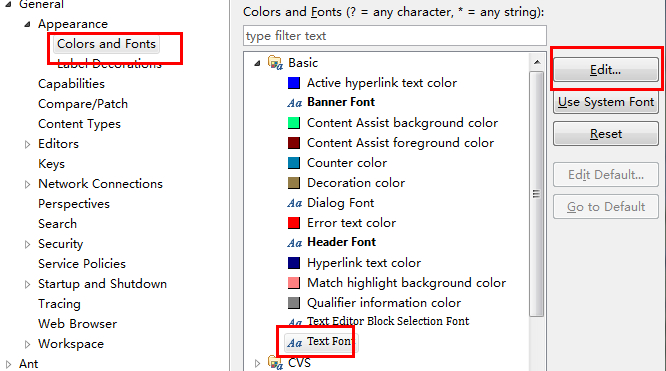Click the Text Editor Block Selection Font icon
This screenshot has width=666, height=371.
(x=294, y=322)
